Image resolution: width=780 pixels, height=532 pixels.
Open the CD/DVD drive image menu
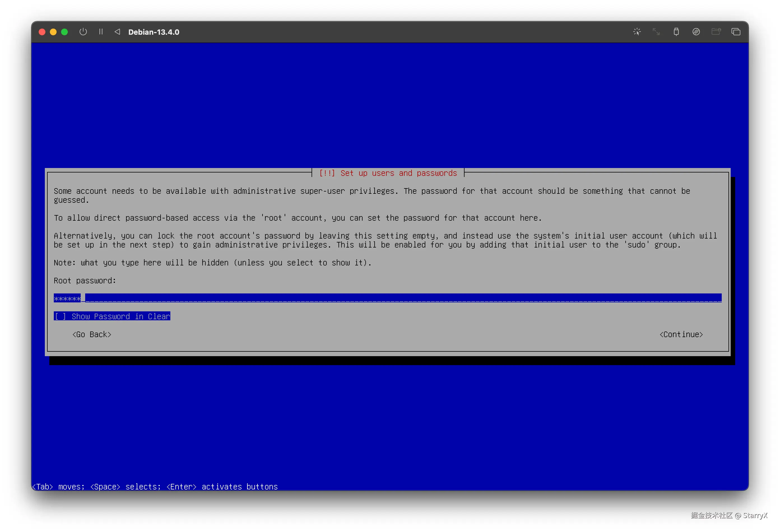pos(696,32)
